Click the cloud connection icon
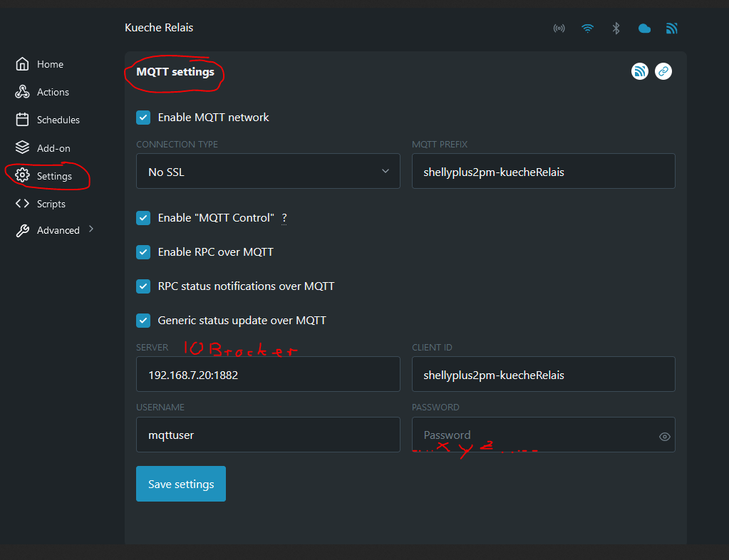Screen dimensions: 729x560 [644, 28]
